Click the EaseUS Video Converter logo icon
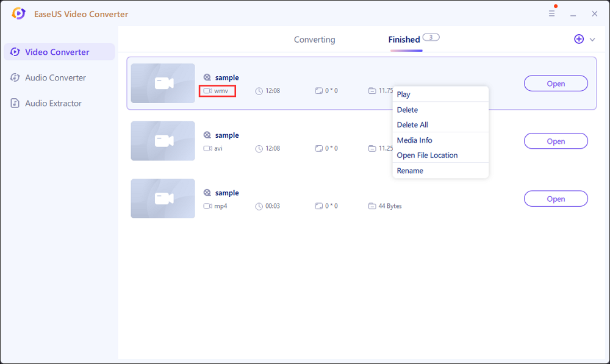 pos(19,13)
